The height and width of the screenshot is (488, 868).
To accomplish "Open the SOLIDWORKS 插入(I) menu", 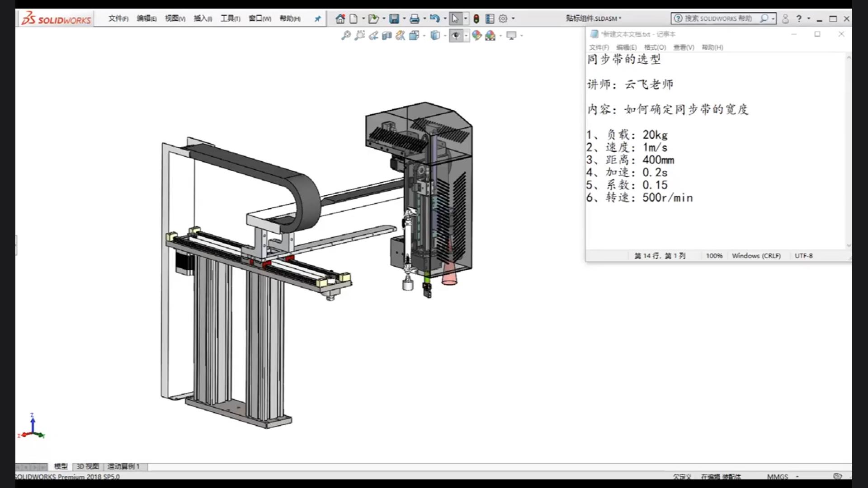I will [x=203, y=19].
